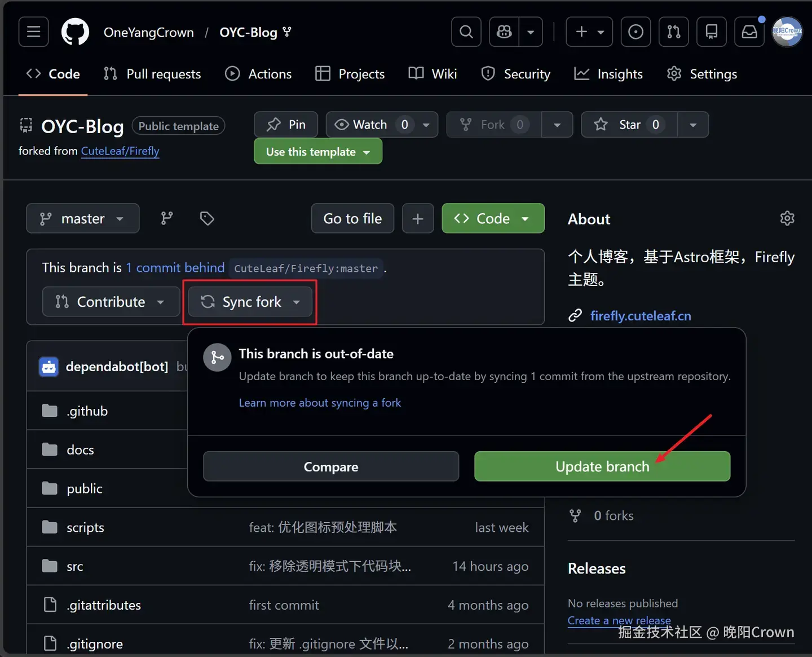Open Copilot chat icon
The width and height of the screenshot is (812, 657).
[504, 32]
